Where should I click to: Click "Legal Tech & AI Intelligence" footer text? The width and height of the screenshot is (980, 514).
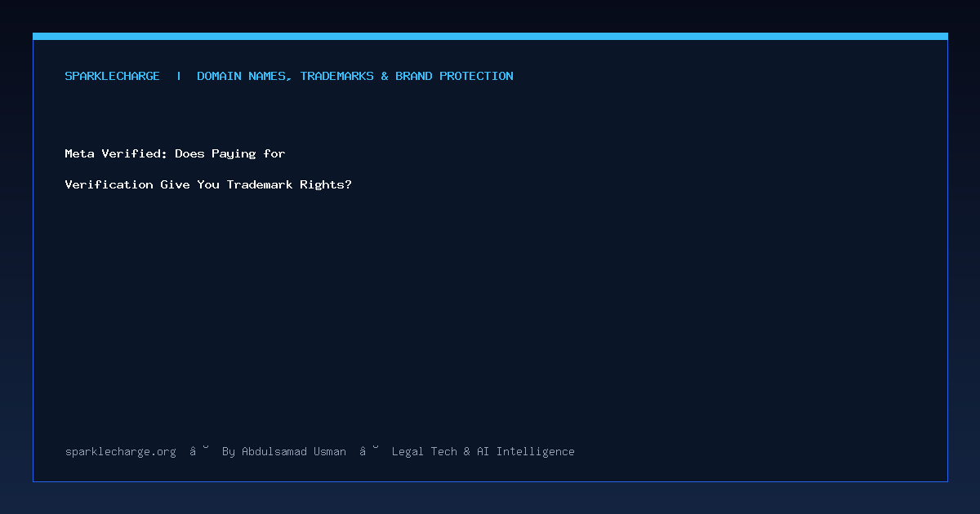click(x=483, y=451)
